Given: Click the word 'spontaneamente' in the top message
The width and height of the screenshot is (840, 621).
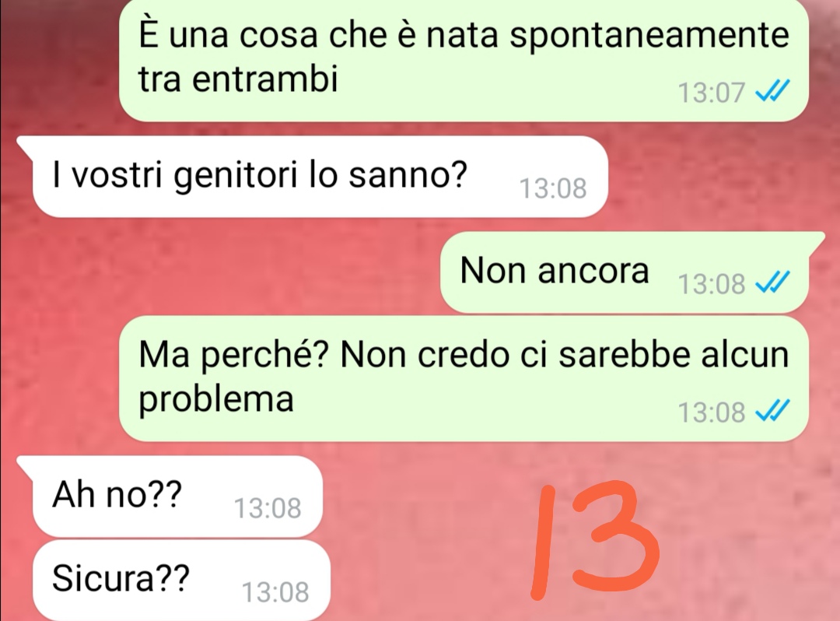Looking at the screenshot, I should 649,35.
